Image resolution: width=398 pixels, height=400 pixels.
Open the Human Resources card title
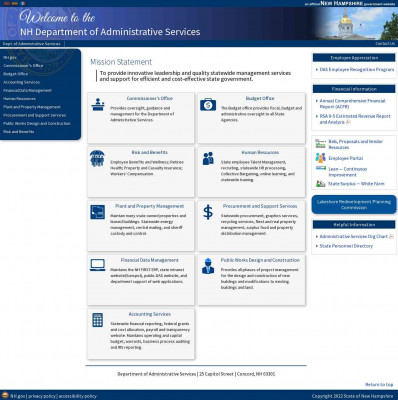260,152
